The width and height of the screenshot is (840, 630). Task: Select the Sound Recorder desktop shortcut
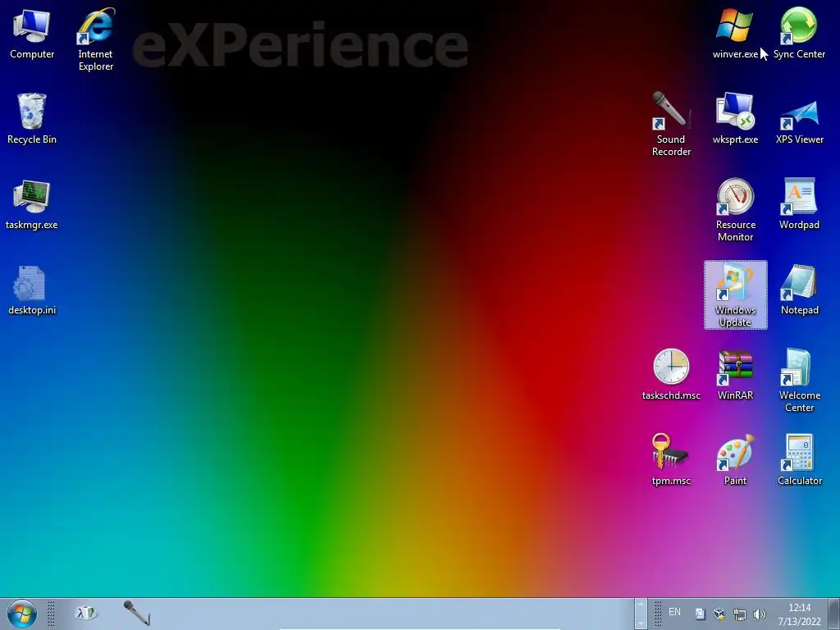coord(671,125)
